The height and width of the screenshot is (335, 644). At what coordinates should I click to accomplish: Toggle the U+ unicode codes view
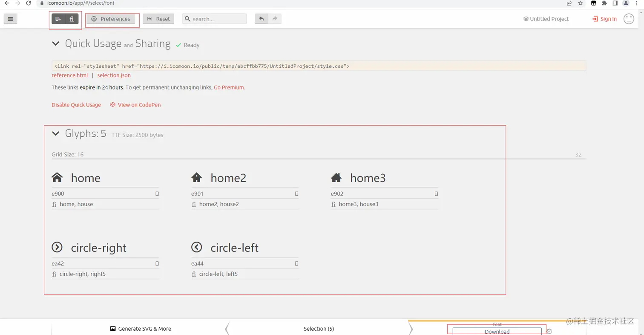pyautogui.click(x=58, y=19)
